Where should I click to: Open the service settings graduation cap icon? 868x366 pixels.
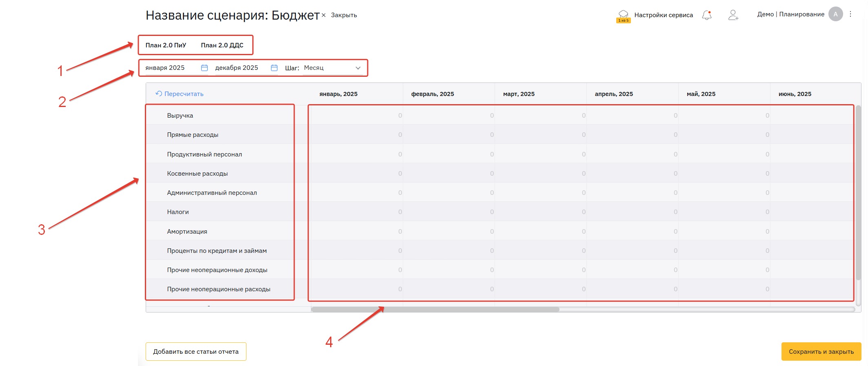click(623, 14)
